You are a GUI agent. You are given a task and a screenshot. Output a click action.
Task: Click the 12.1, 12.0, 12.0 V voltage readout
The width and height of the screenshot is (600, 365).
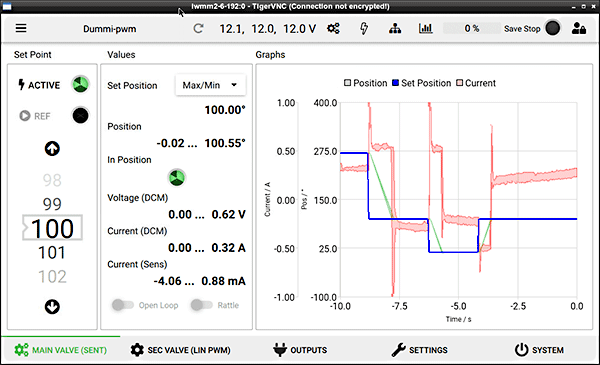pyautogui.click(x=267, y=29)
